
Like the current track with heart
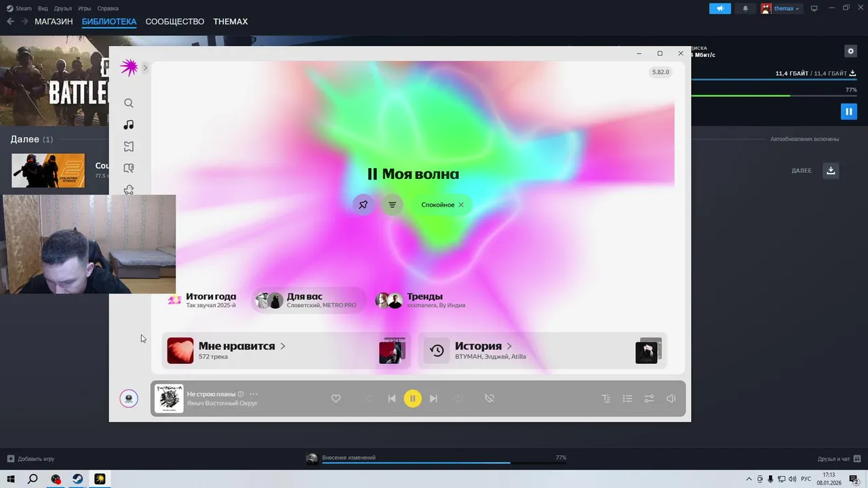tap(336, 399)
